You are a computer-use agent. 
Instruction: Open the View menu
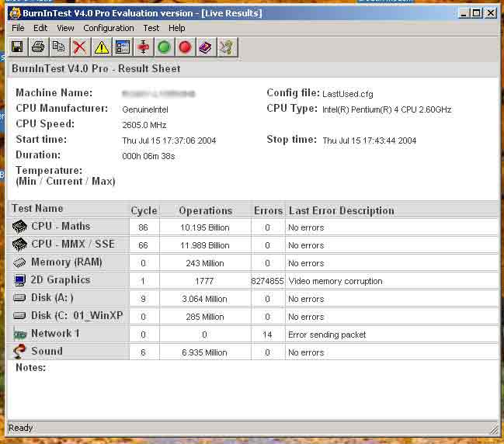click(x=65, y=28)
